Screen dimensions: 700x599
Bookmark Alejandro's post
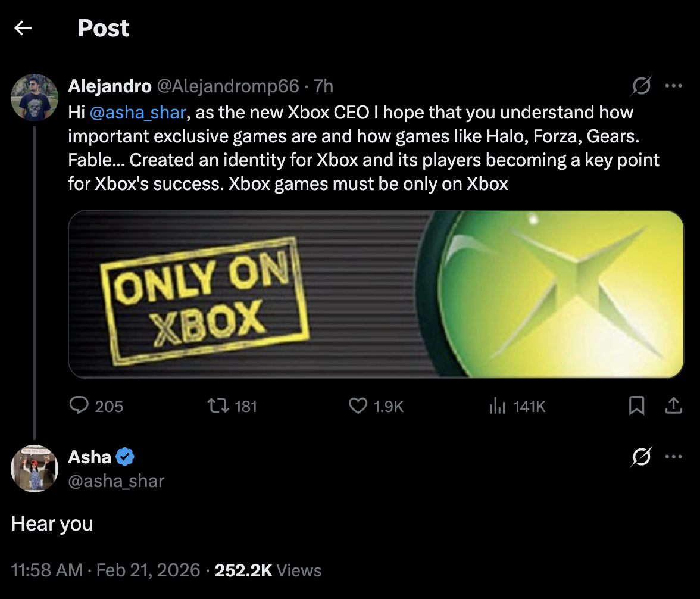pos(637,406)
